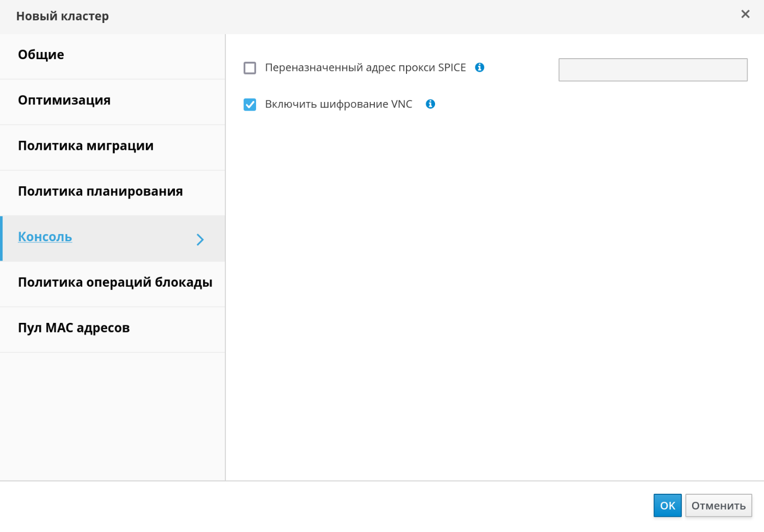The image size is (764, 532).
Task: Click the chevron arrow on Консоль tab
Action: (x=200, y=239)
